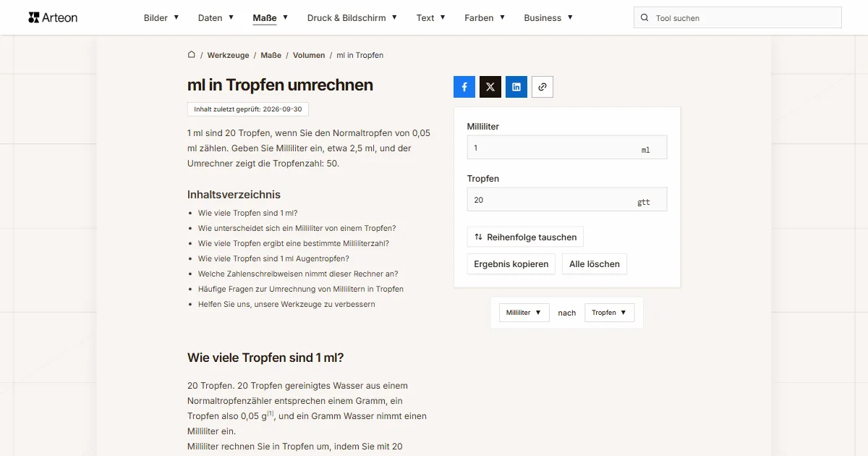This screenshot has height=456, width=868.
Task: Click the 'gtt' unit label
Action: click(644, 202)
